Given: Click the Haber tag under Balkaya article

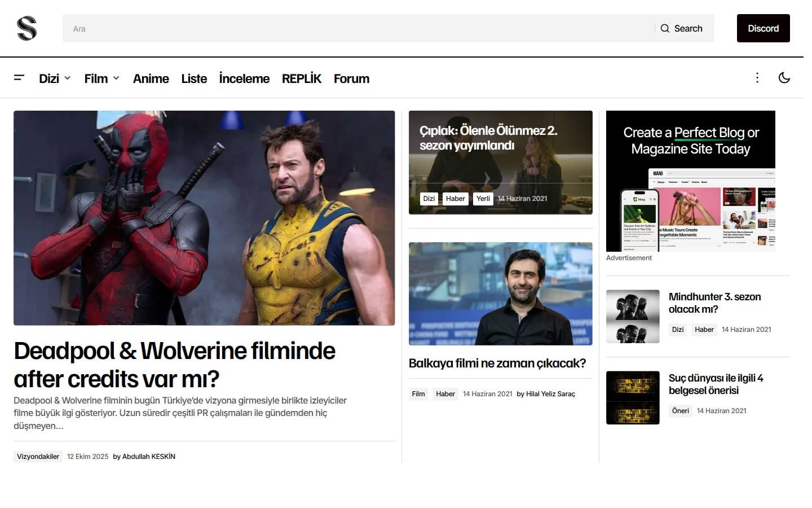Looking at the screenshot, I should click(x=445, y=394).
